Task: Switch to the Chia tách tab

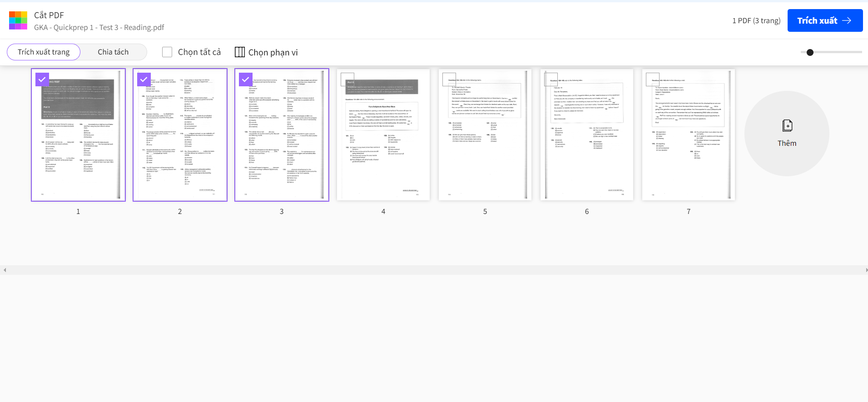Action: pos(113,52)
